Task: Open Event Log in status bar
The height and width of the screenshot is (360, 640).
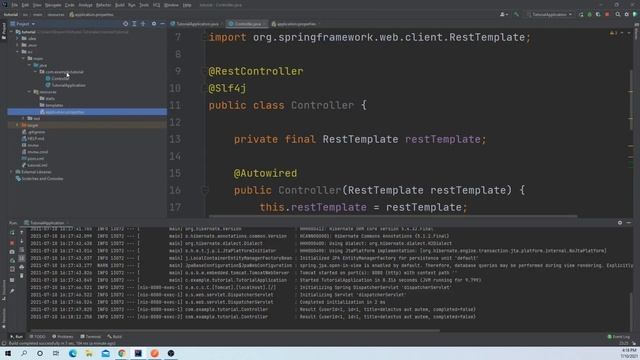Action: (619, 336)
